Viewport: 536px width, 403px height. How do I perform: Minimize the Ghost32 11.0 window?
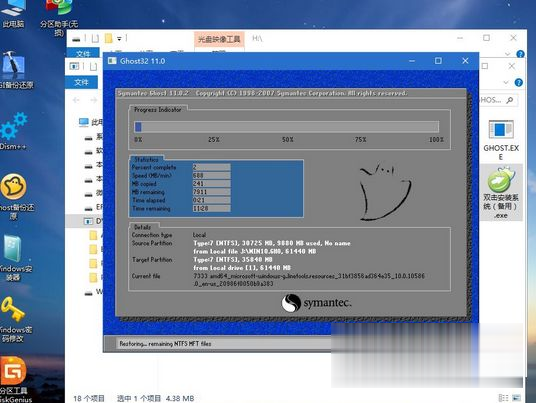(x=412, y=61)
